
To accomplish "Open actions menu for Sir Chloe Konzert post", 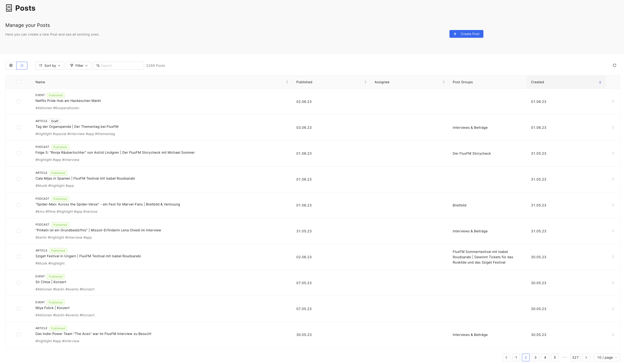I will [x=613, y=283].
